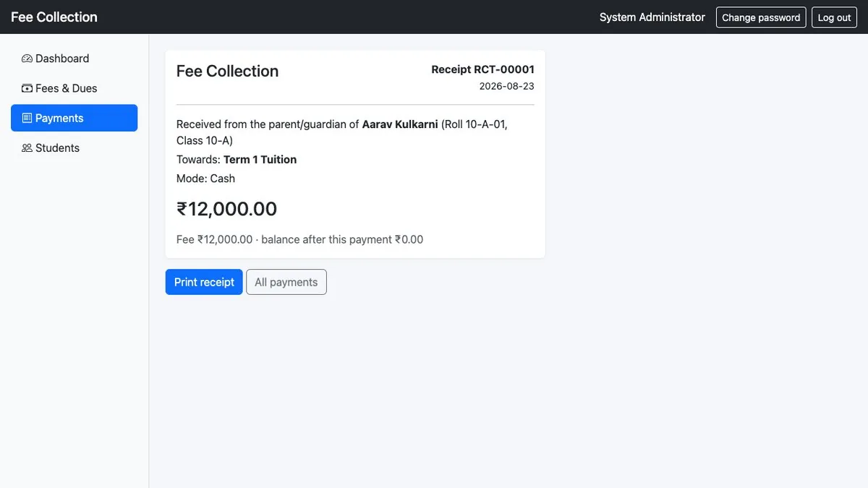The image size is (868, 488).
Task: Click the Payments receipt icon
Action: [x=27, y=118]
